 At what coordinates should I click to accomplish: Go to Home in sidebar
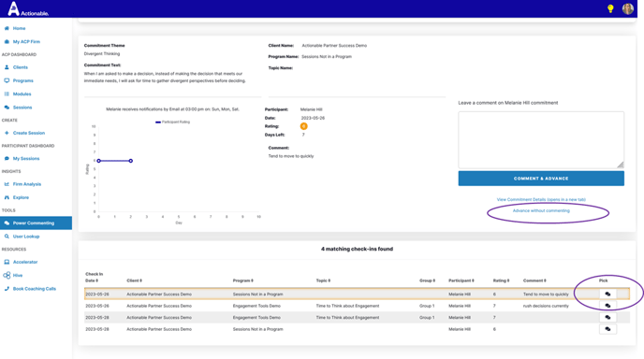(19, 28)
